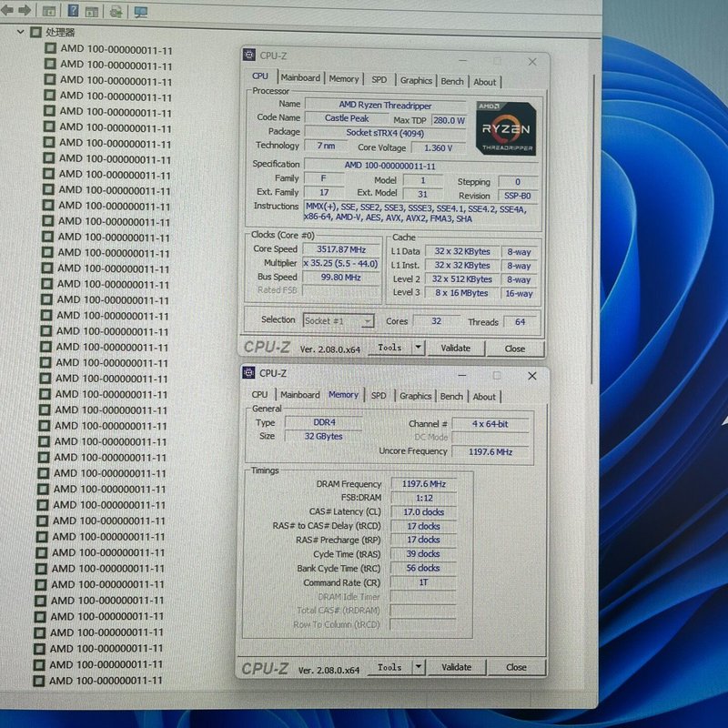
Task: Switch to CPU tab in lower CPU-Z window
Action: pyautogui.click(x=259, y=395)
